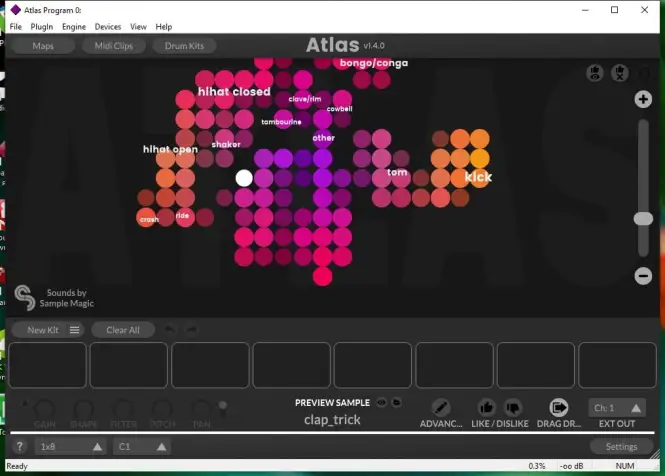Click the Pitch knob
The width and height of the screenshot is (665, 476).
coord(162,409)
